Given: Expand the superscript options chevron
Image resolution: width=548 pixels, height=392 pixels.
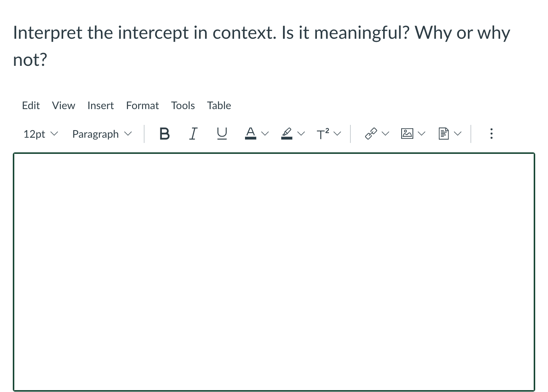Looking at the screenshot, I should pos(338,134).
